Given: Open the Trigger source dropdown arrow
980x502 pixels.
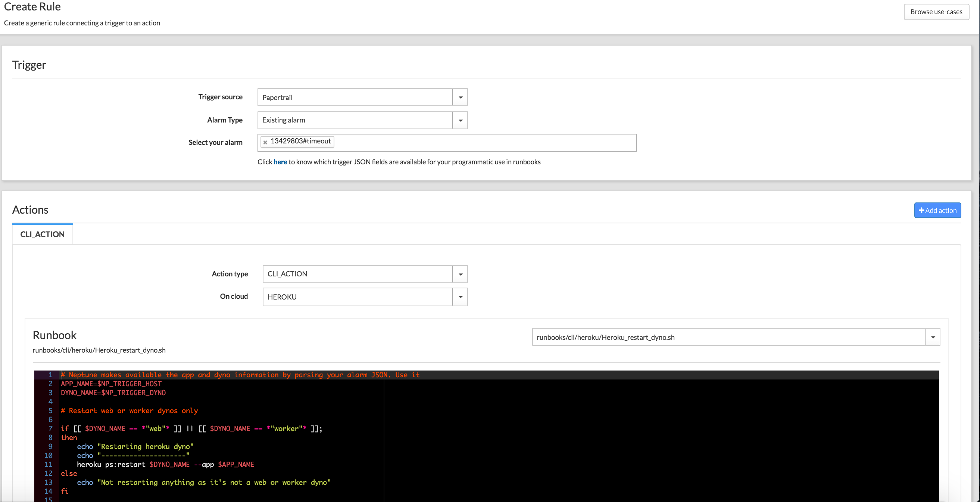Looking at the screenshot, I should (x=460, y=97).
